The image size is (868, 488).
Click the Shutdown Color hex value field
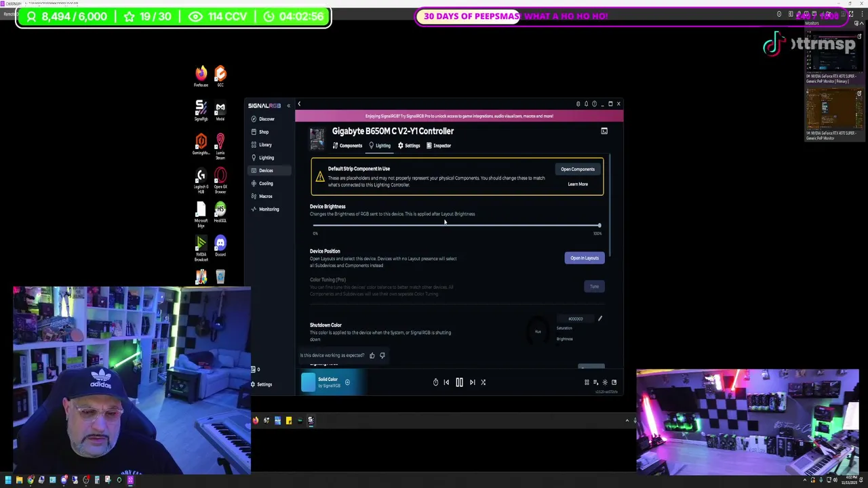click(575, 319)
